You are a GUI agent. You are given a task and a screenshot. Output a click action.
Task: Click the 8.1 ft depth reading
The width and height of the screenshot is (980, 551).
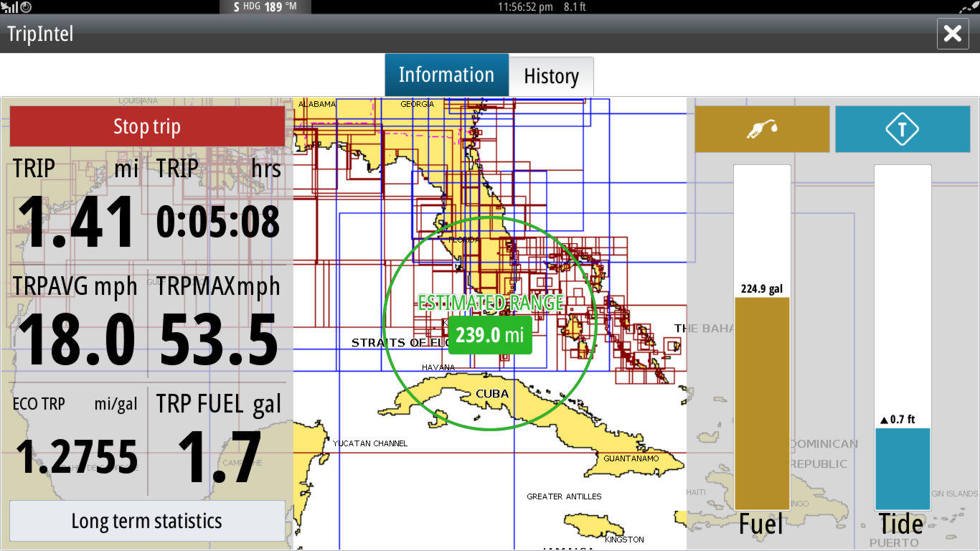coord(575,7)
